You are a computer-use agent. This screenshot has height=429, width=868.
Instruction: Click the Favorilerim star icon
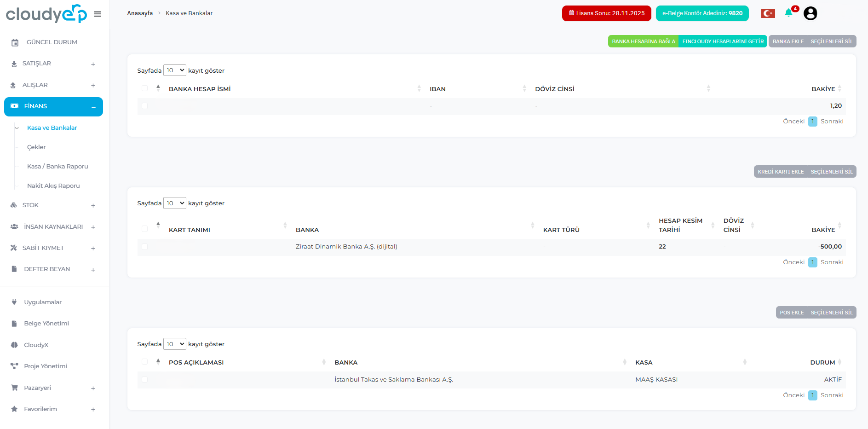[x=14, y=409]
